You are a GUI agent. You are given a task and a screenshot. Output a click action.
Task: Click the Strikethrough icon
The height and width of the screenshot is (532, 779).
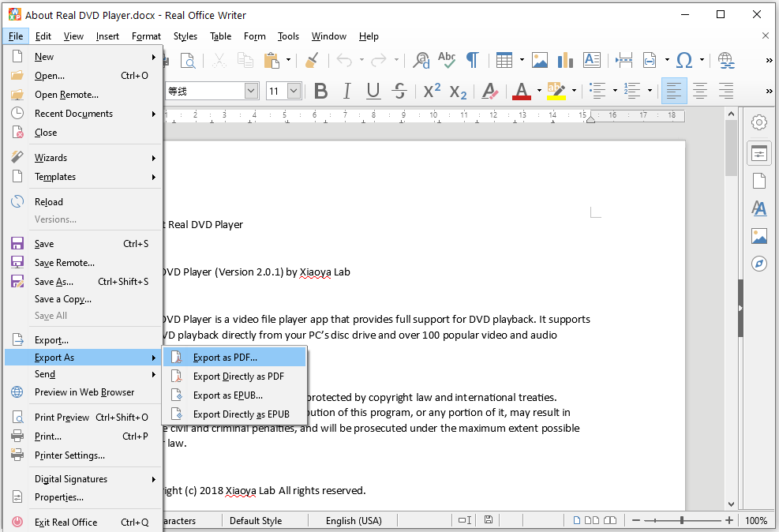[399, 91]
